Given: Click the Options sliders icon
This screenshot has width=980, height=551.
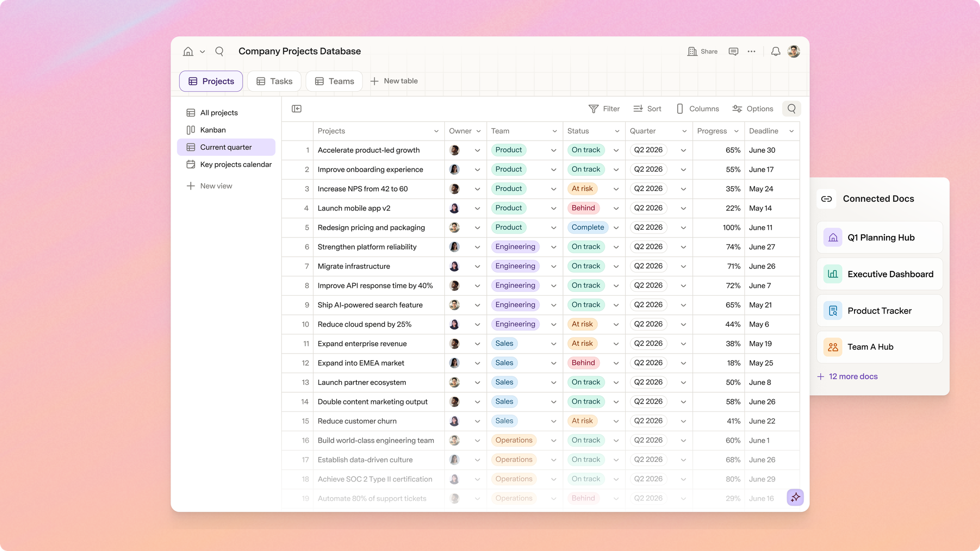Looking at the screenshot, I should [737, 109].
